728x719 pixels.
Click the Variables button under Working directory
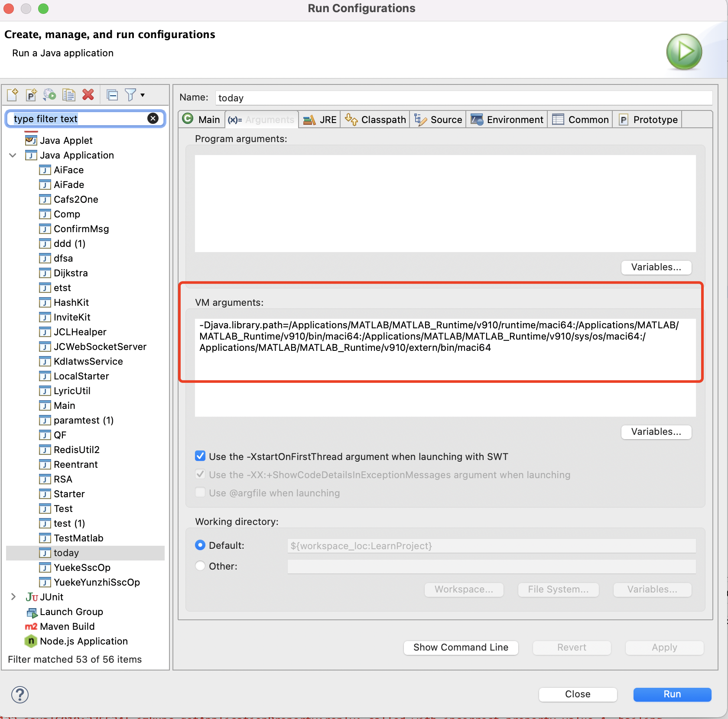coord(652,589)
